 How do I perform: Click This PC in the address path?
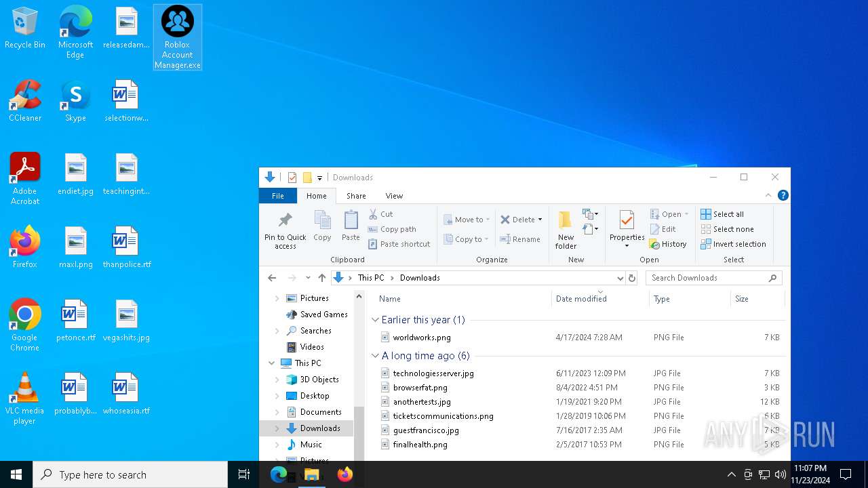(x=371, y=278)
